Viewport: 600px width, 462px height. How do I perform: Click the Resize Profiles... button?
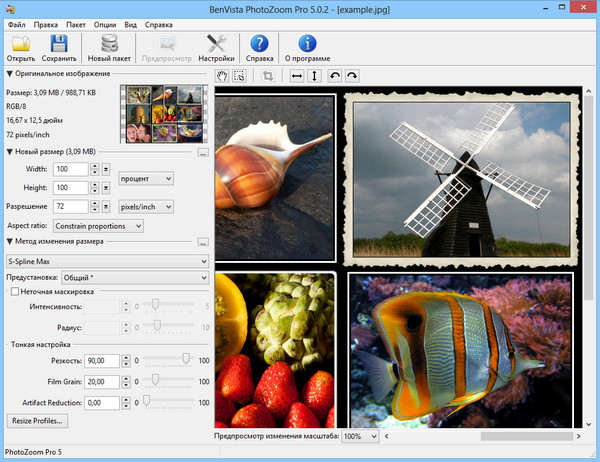tap(37, 421)
